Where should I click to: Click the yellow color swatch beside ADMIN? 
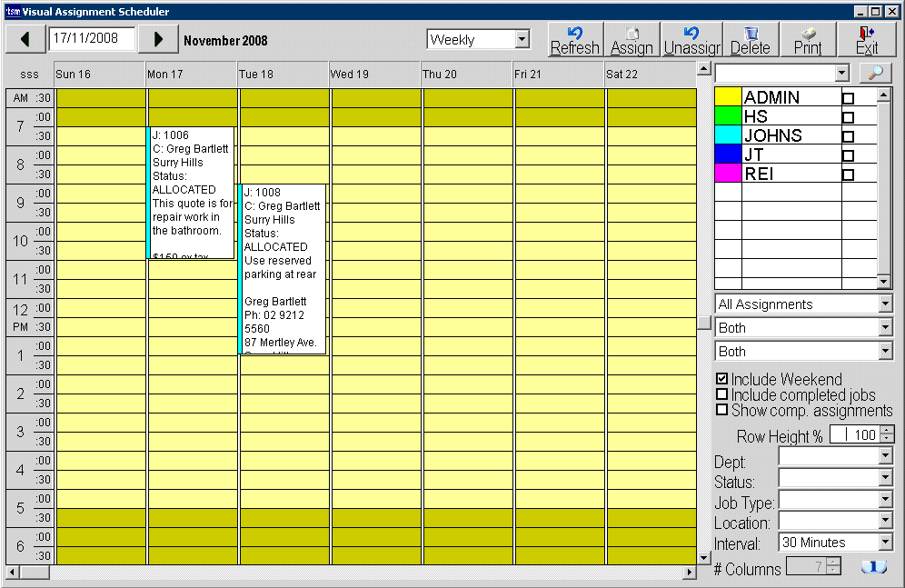tap(729, 96)
